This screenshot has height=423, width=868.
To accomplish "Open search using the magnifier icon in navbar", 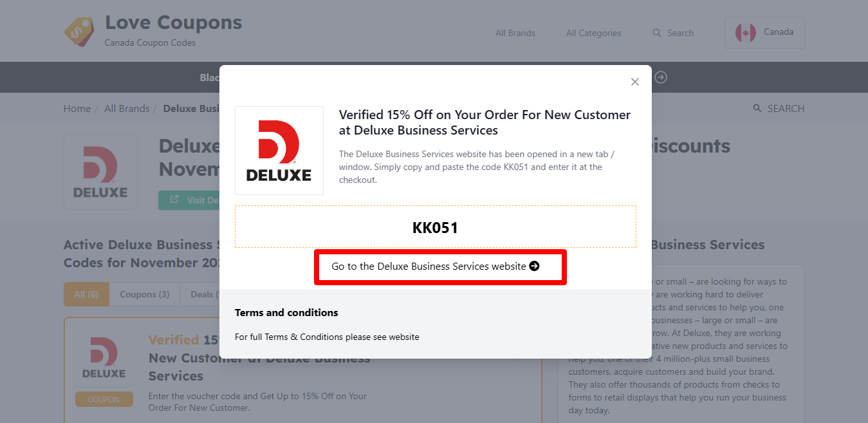I will 656,33.
